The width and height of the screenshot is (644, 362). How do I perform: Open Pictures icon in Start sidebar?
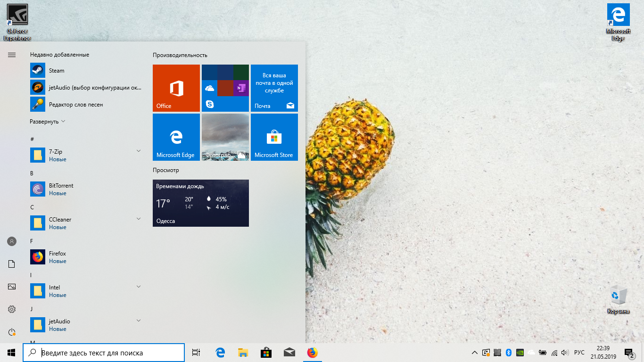click(12, 287)
